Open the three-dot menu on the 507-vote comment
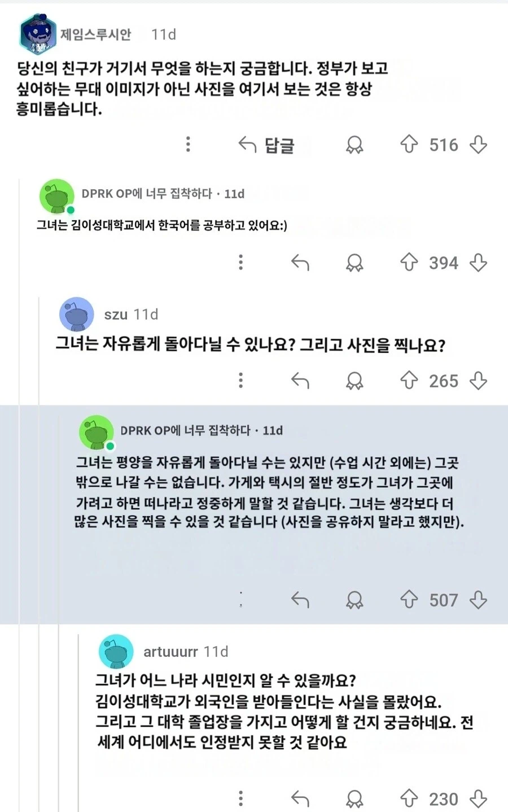 point(242,600)
